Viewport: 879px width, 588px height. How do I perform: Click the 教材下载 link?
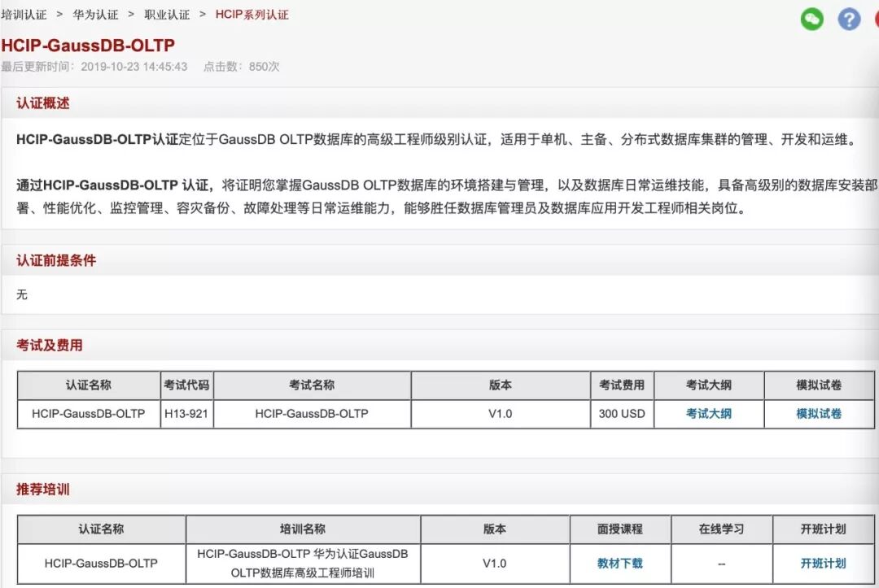(x=620, y=564)
